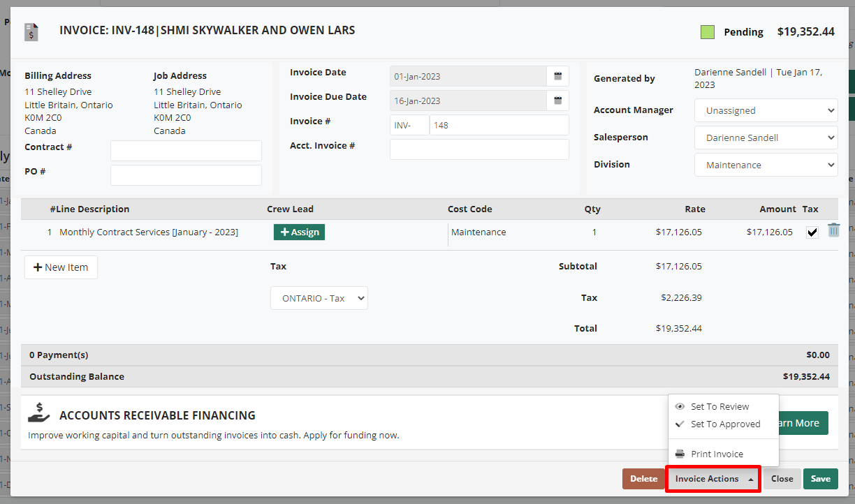855x504 pixels.
Task: Click the Job Address heading
Action: [x=180, y=75]
